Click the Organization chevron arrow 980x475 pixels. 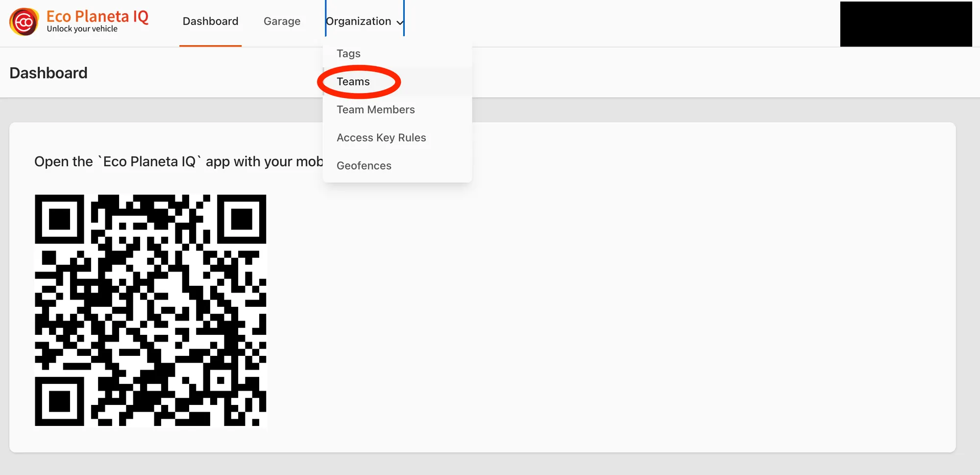400,23
